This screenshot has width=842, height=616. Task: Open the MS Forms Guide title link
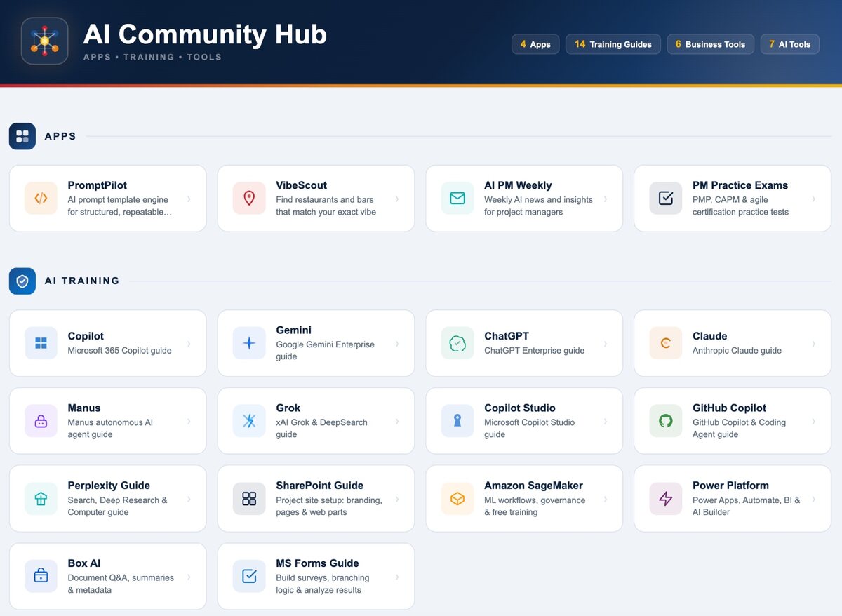pyautogui.click(x=317, y=563)
